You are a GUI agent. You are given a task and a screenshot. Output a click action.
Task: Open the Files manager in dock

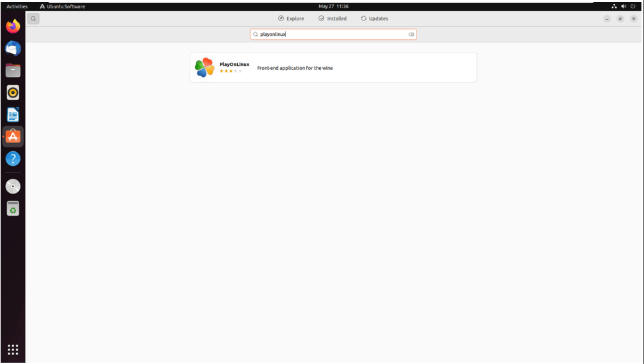click(x=13, y=70)
